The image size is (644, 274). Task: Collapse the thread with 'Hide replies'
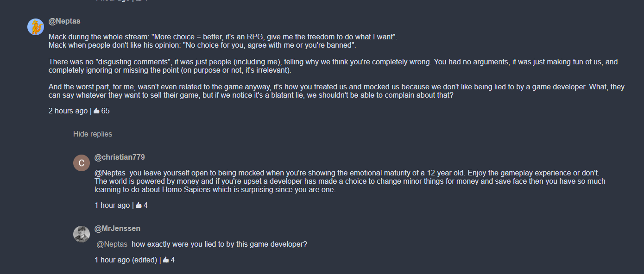pos(93,134)
